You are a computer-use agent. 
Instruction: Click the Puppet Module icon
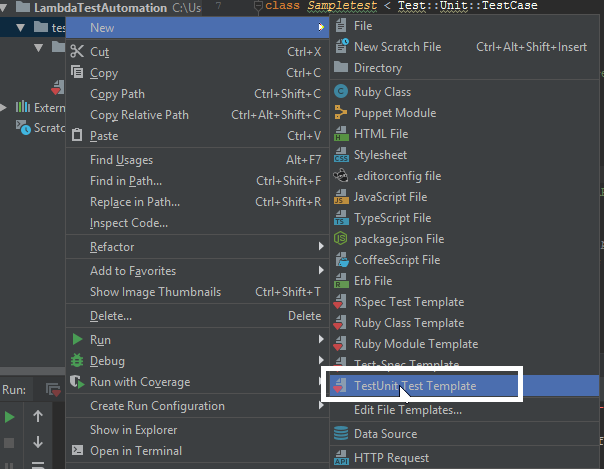point(341,113)
